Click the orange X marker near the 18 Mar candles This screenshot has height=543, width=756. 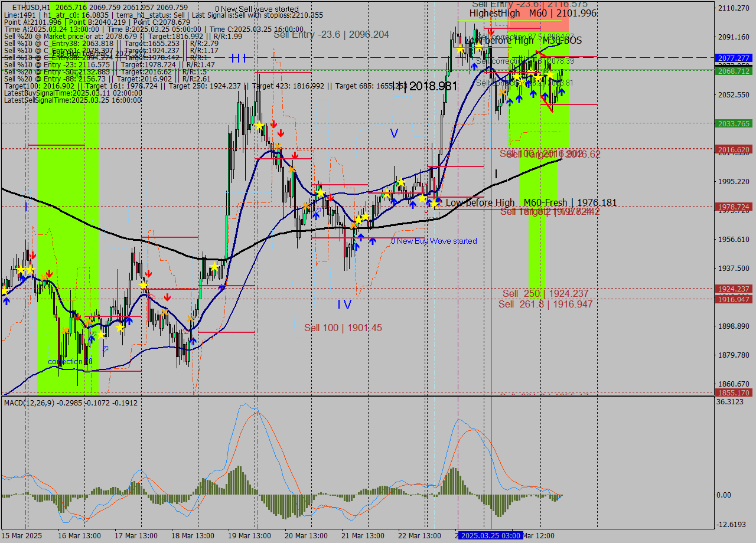190,319
